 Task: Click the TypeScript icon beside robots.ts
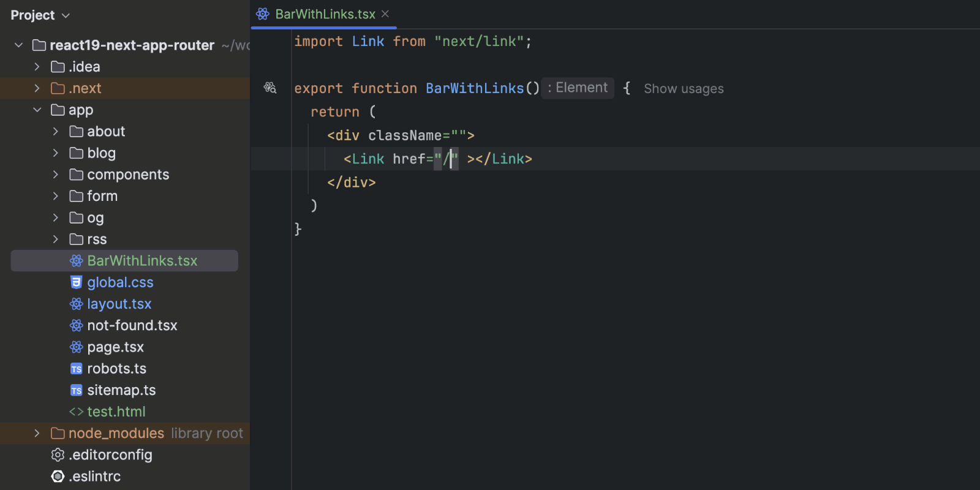click(76, 369)
